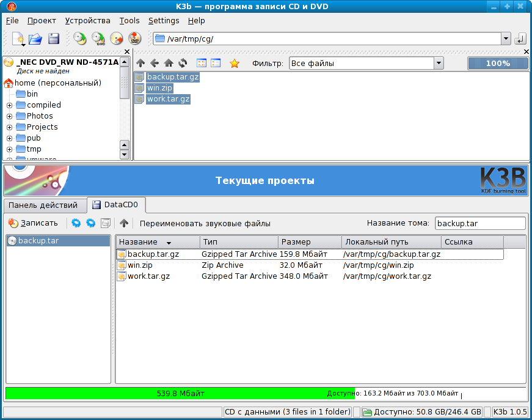This screenshot has height=420, width=532.
Task: Select work.tar.gz row in project list
Action: tap(310, 276)
